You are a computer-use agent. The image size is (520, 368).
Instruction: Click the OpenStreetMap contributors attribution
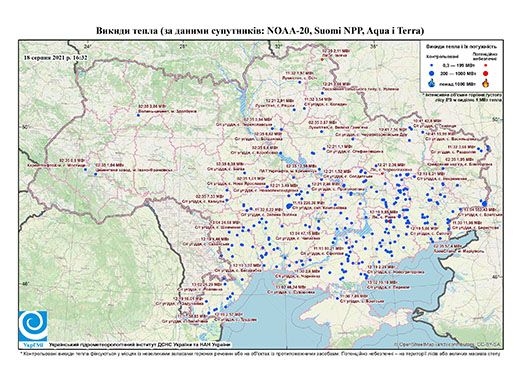448,344
